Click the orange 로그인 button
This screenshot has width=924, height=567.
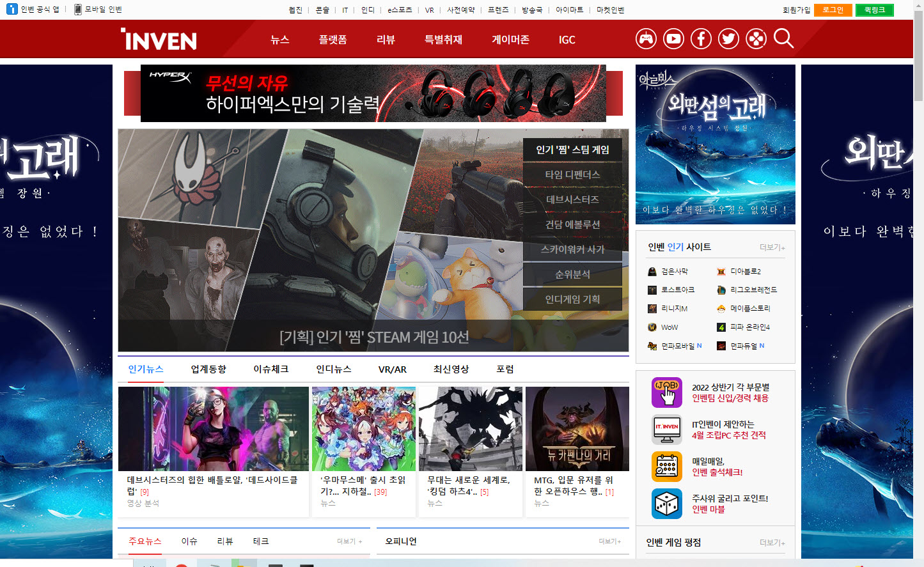[833, 10]
